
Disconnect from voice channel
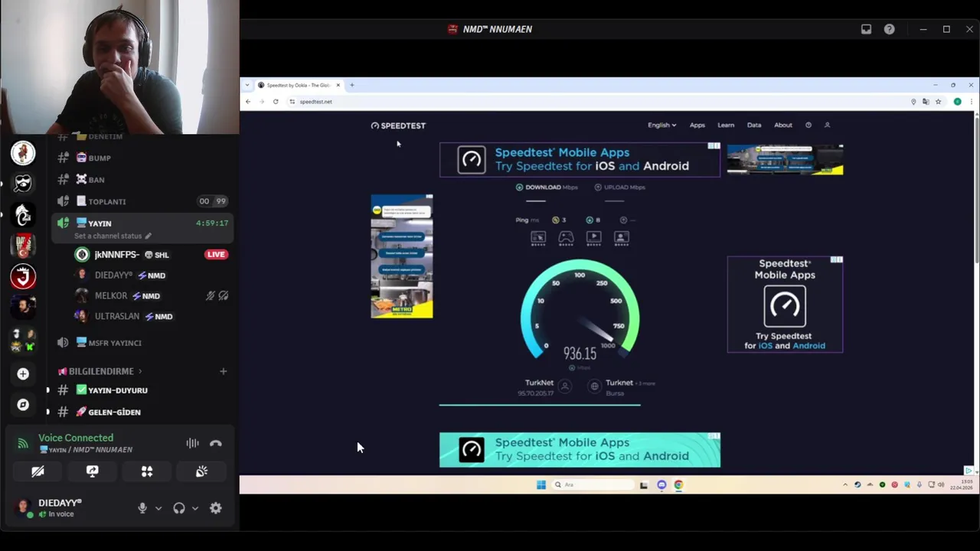216,443
